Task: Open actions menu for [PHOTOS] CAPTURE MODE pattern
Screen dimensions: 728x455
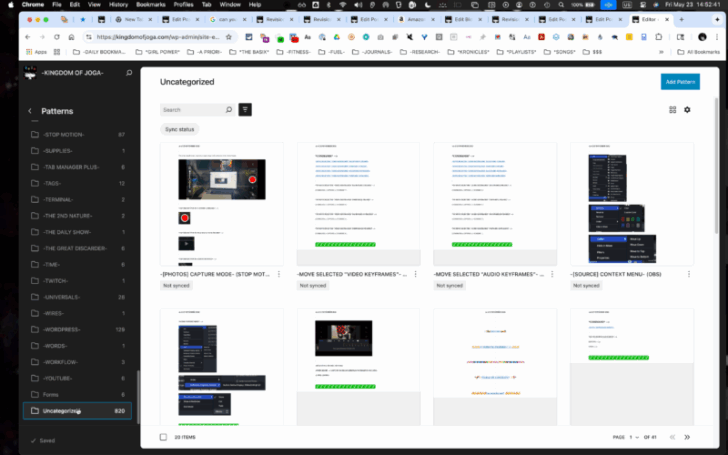Action: (x=279, y=274)
